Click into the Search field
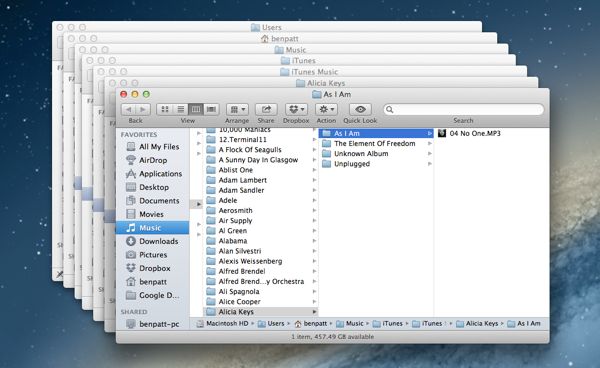Image resolution: width=600 pixels, height=368 pixels. click(x=463, y=109)
